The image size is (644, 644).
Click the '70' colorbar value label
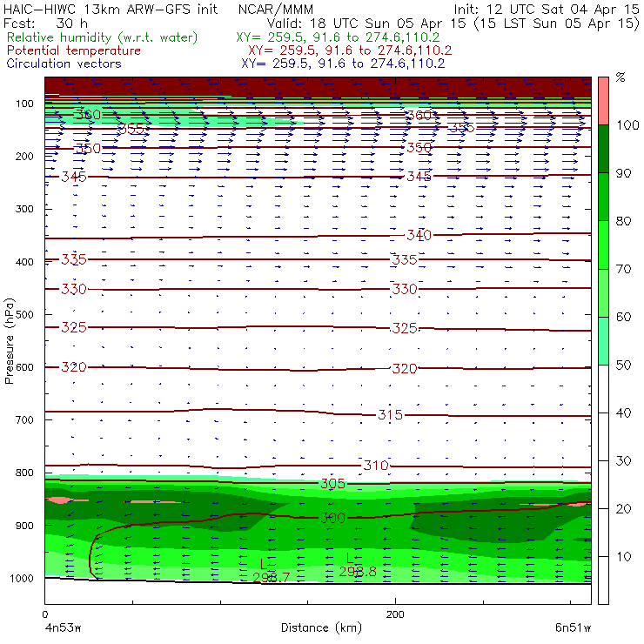coord(623,269)
